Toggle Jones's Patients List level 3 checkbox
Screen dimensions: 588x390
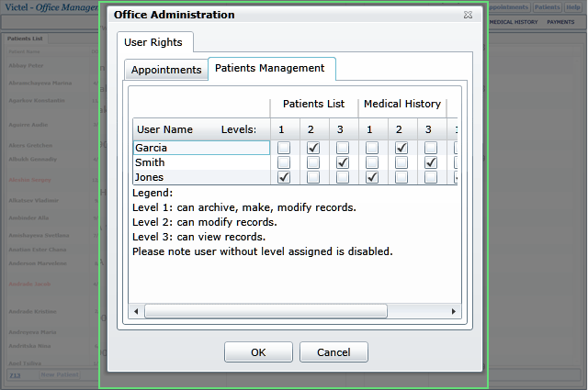[343, 177]
